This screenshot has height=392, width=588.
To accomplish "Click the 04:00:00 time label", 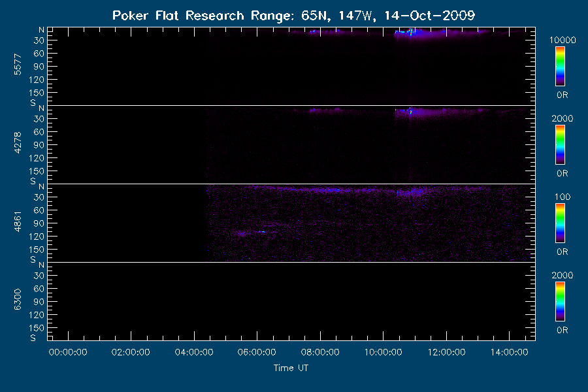I will pos(194,352).
